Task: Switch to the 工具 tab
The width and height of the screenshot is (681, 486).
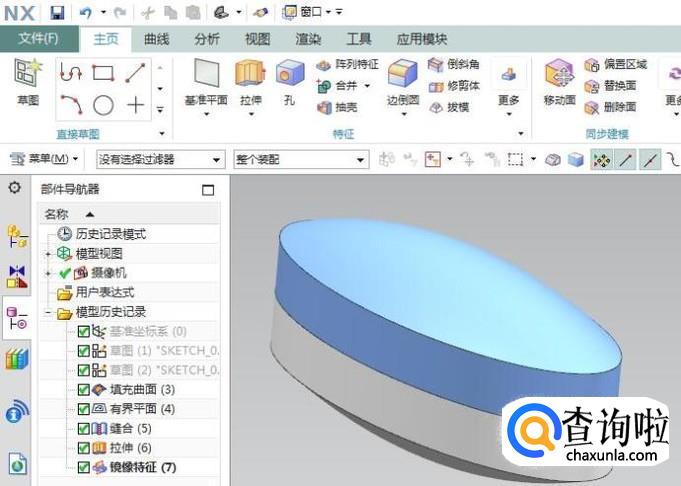Action: coord(359,39)
